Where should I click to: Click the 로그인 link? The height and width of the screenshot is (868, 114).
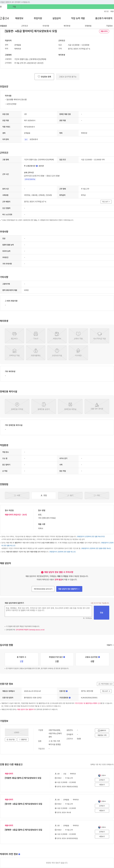[x=106, y=11]
